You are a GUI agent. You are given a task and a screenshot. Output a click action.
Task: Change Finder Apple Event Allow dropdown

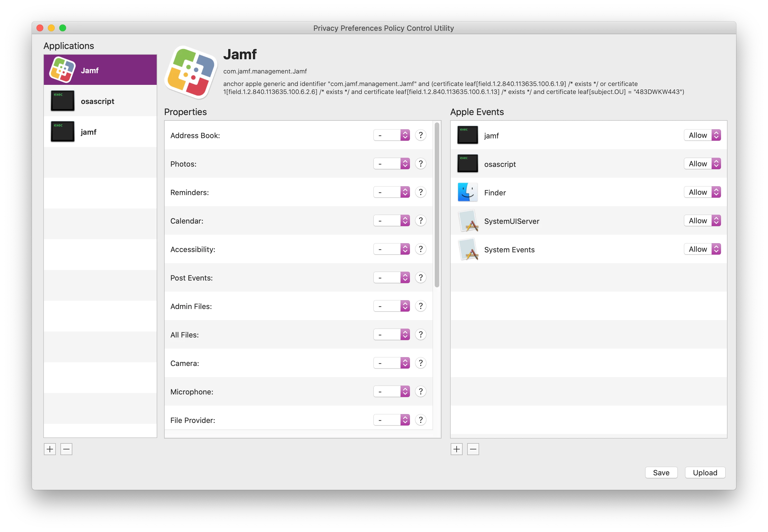point(702,192)
